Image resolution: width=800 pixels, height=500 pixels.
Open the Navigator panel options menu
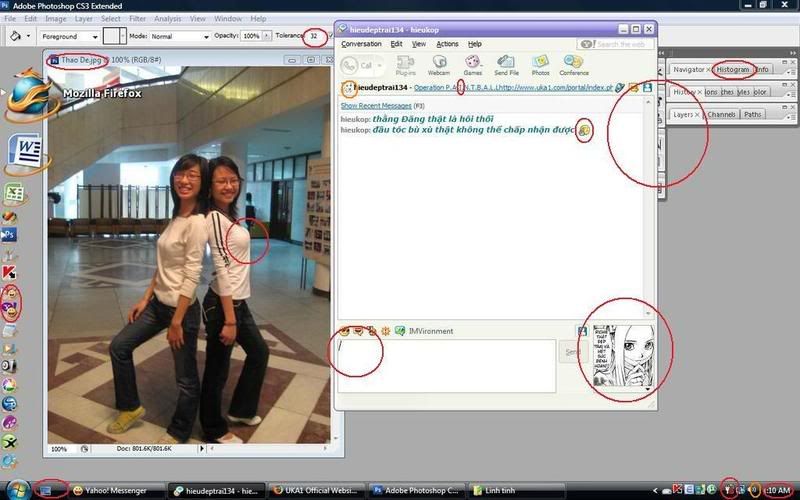point(791,72)
